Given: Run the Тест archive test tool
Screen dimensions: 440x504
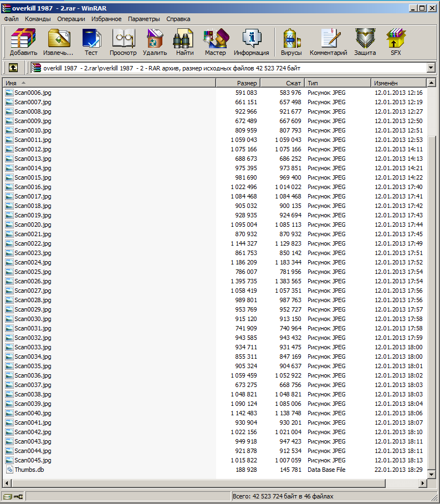Looking at the screenshot, I should tap(91, 42).
